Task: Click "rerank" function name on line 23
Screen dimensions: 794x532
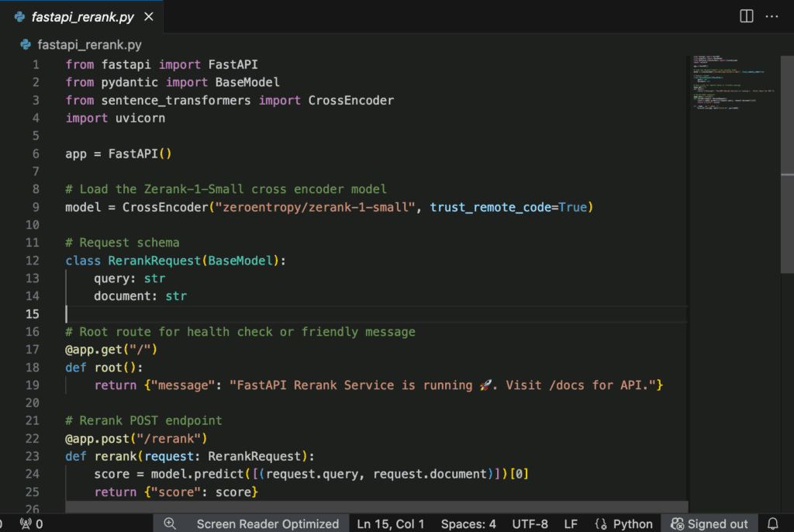Action: pos(116,457)
